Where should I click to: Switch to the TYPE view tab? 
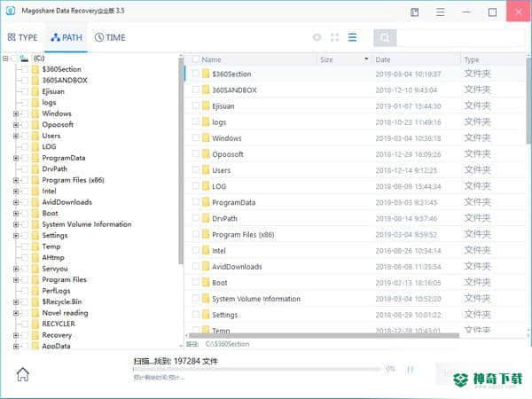tap(22, 37)
